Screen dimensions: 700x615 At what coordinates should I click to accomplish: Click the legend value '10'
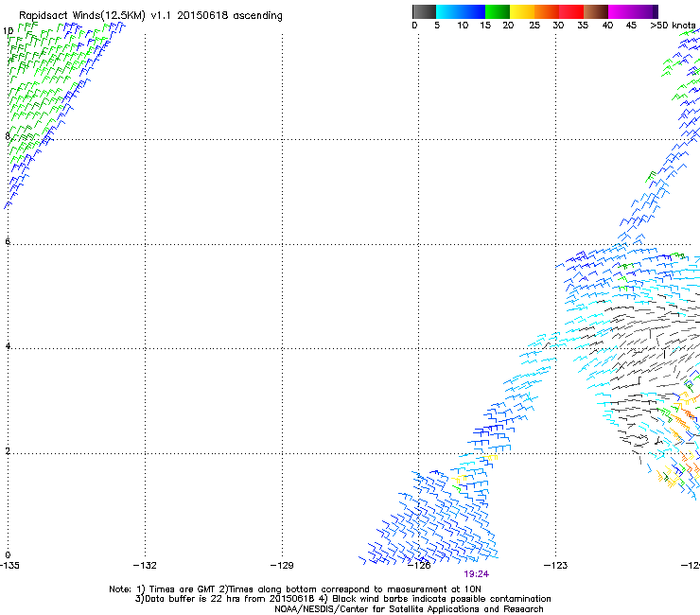[463, 26]
